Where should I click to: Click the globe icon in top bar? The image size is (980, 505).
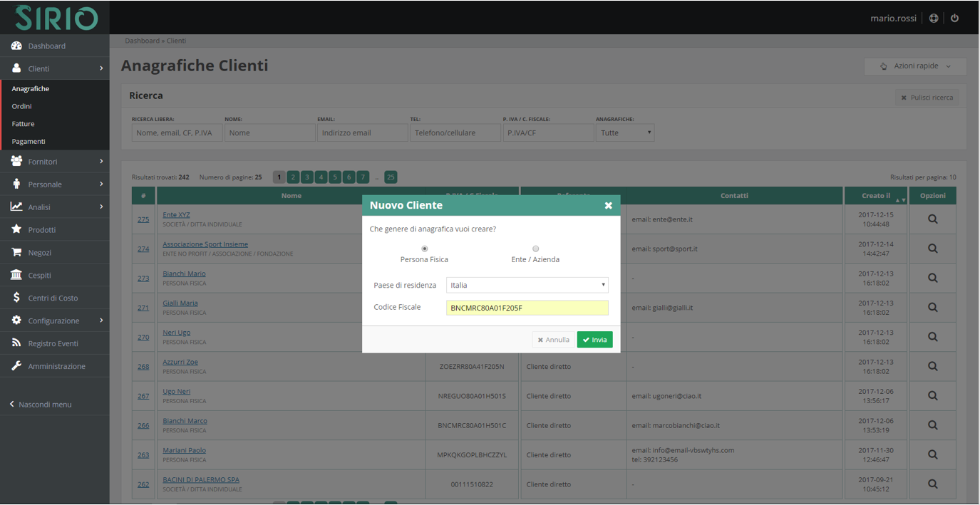934,18
